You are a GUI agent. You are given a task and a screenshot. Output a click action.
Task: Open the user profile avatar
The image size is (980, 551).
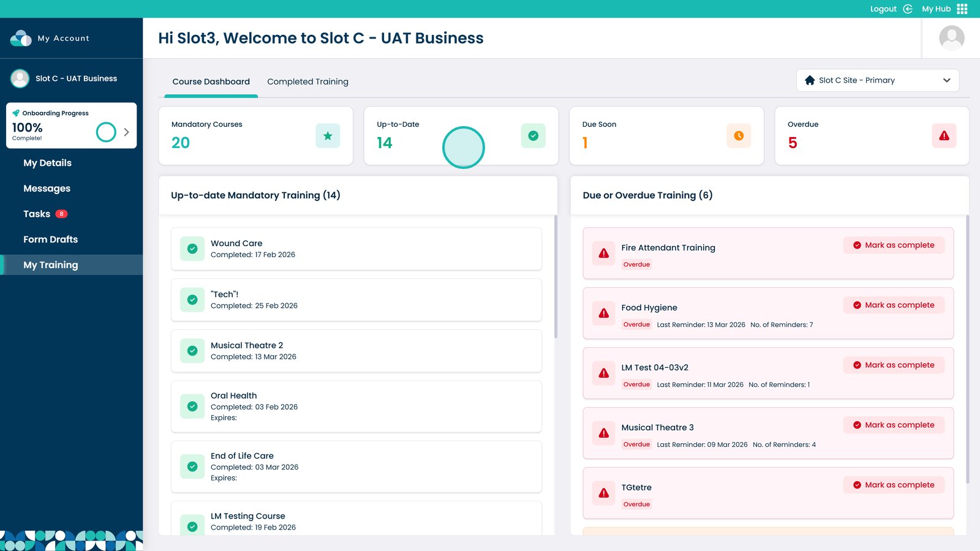(x=951, y=38)
